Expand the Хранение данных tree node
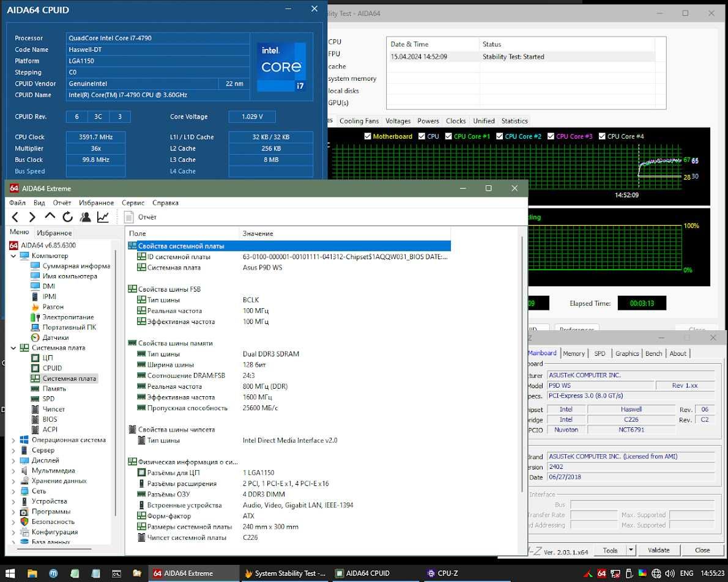 tap(13, 481)
